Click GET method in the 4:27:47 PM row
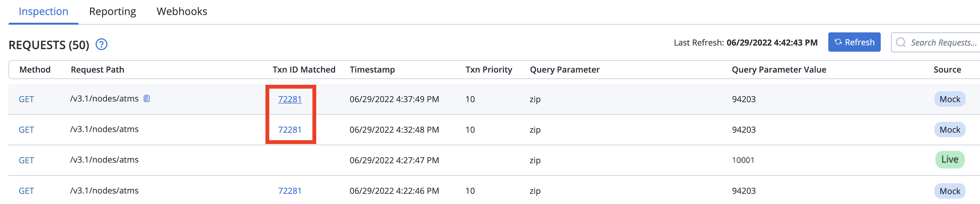 point(26,160)
